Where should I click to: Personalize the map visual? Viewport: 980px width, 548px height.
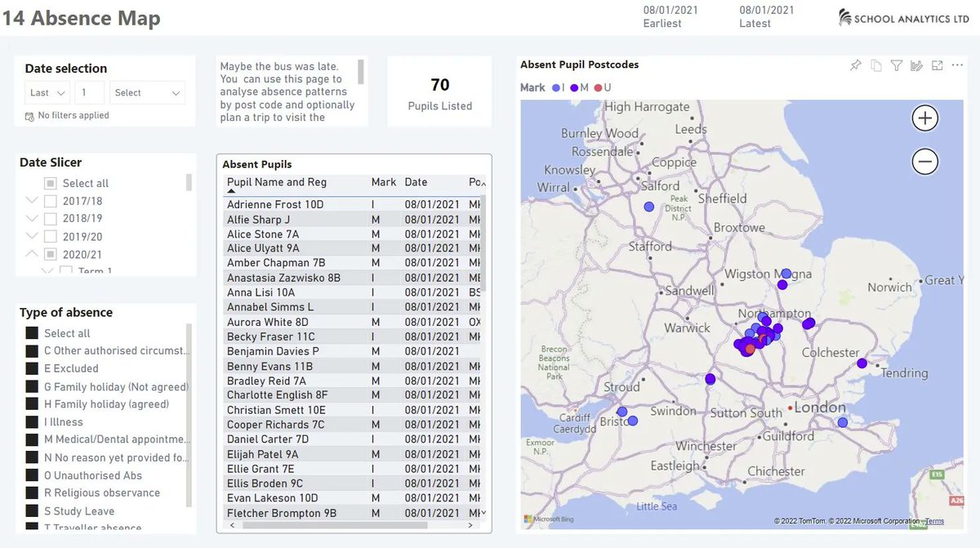pos(916,65)
